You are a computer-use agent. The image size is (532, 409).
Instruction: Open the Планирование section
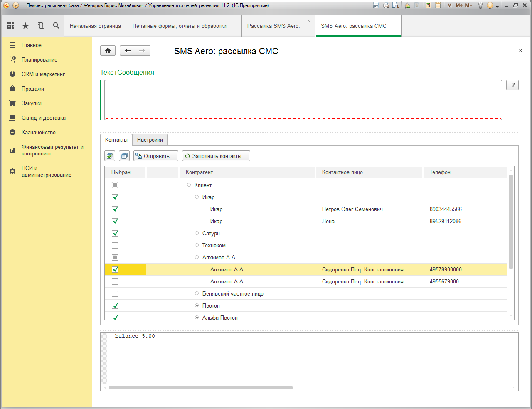[39, 59]
